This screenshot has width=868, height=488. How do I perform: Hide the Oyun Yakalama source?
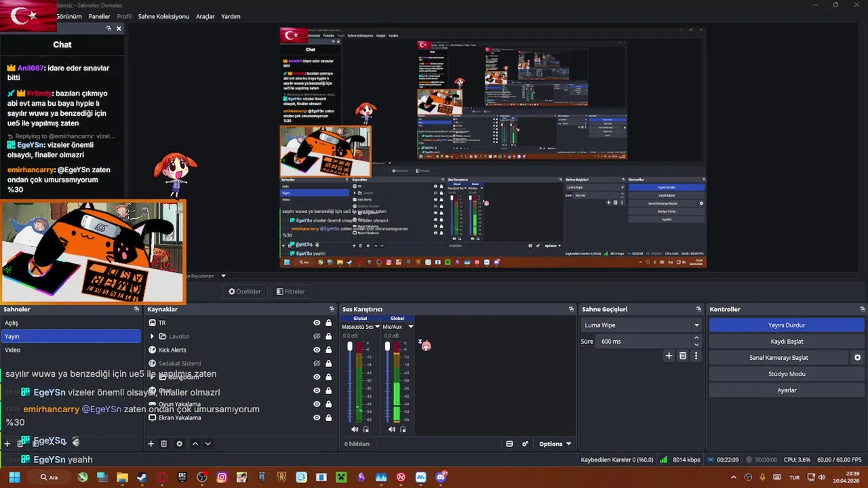(316, 404)
